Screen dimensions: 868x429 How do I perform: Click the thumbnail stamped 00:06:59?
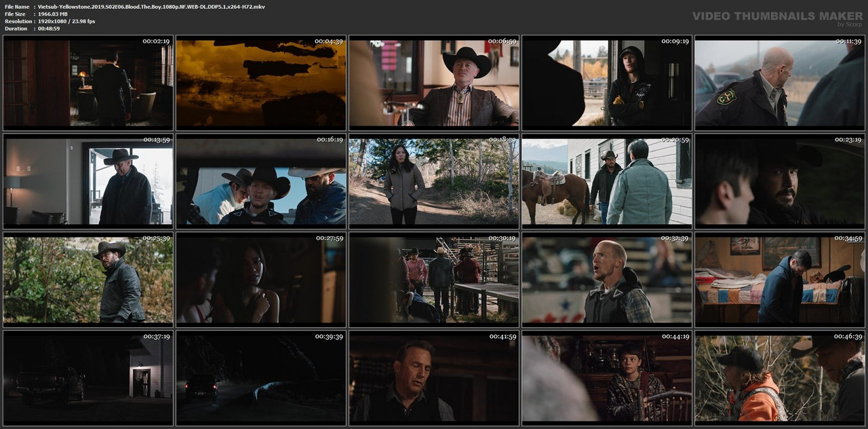point(434,83)
